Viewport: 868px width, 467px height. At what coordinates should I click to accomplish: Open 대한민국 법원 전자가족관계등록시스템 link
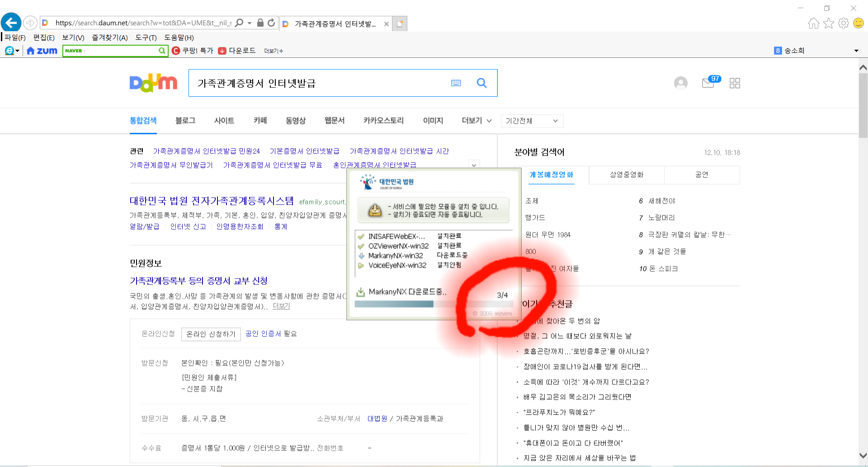point(212,201)
